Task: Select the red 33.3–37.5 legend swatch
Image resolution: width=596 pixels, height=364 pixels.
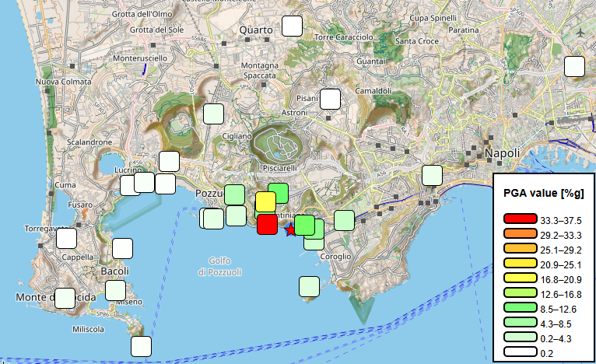Action: pyautogui.click(x=521, y=219)
